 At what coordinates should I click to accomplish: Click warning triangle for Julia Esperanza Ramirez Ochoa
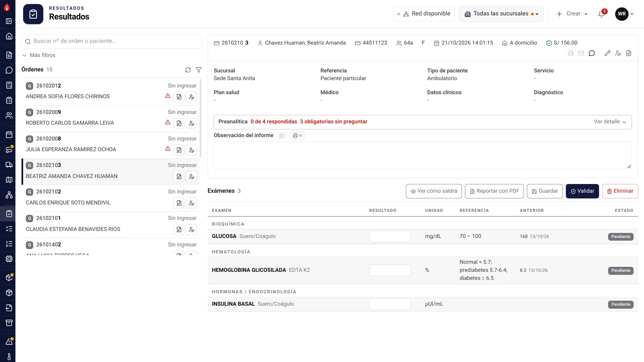pyautogui.click(x=168, y=149)
